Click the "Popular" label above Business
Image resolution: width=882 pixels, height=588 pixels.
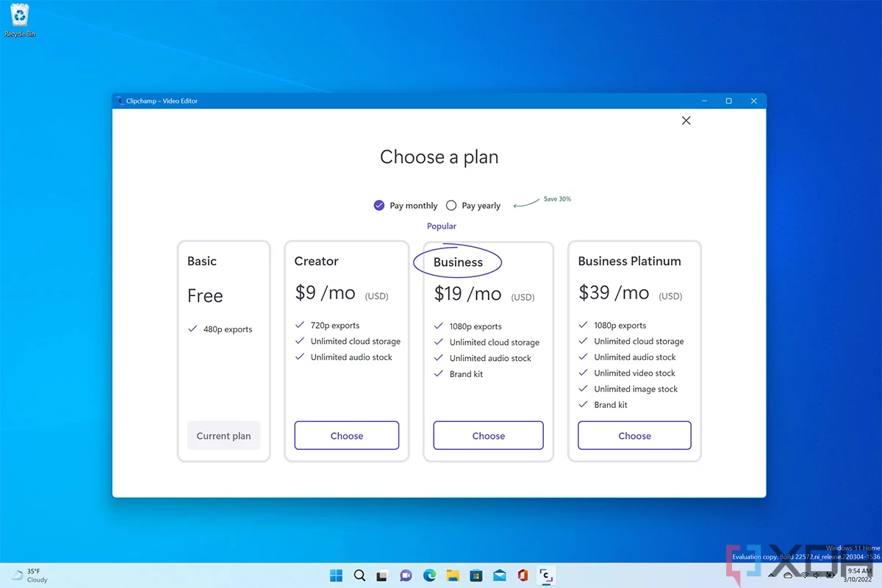pyautogui.click(x=442, y=226)
